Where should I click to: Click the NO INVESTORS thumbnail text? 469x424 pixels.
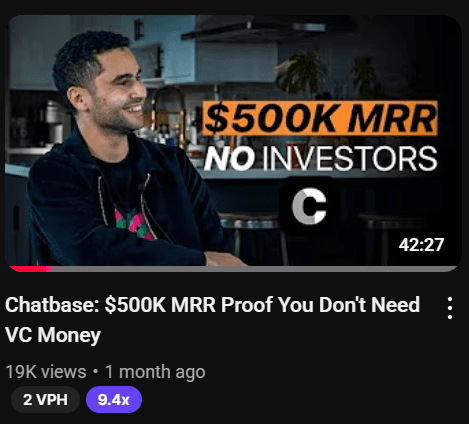pos(320,159)
